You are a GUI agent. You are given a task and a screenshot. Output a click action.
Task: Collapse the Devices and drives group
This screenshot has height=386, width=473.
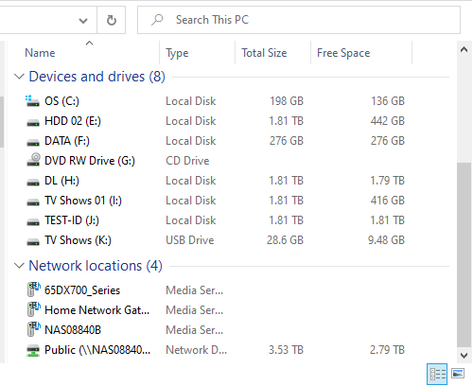click(x=19, y=77)
